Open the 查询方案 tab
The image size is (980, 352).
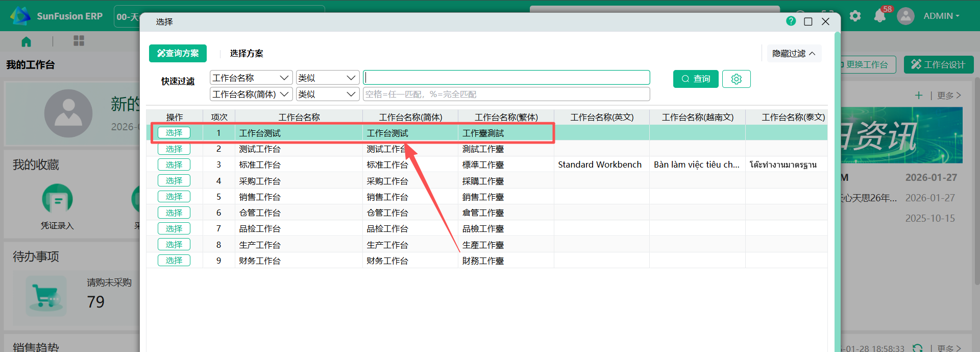pyautogui.click(x=178, y=54)
